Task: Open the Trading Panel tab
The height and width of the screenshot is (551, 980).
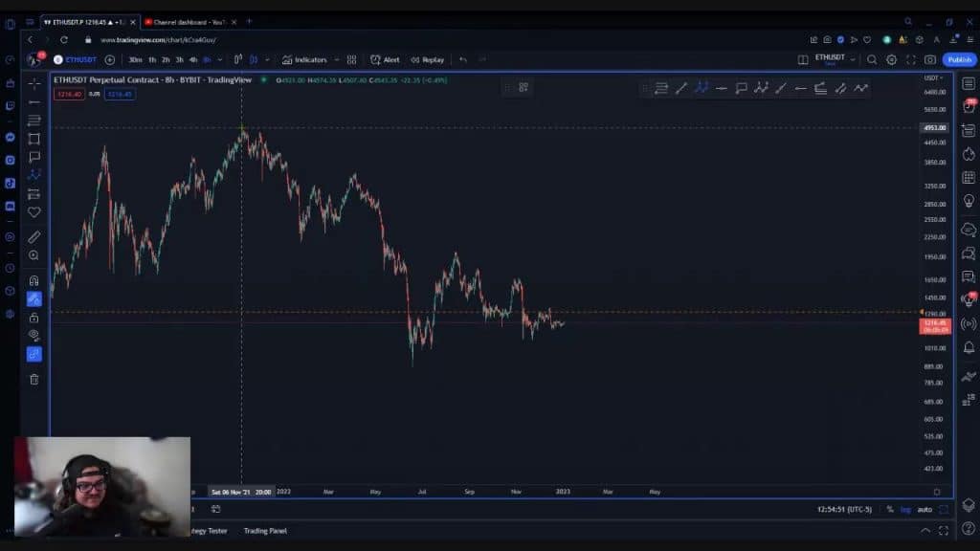Action: 265,531
